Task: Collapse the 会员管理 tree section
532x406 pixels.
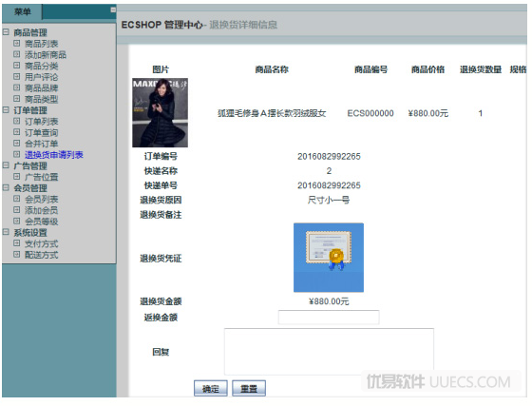Action: pos(6,187)
